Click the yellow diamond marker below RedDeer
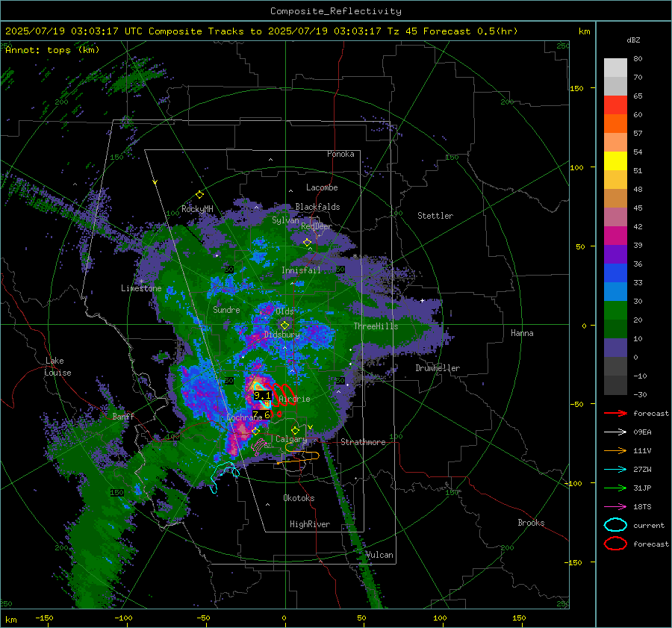This screenshot has width=672, height=628. (x=307, y=243)
